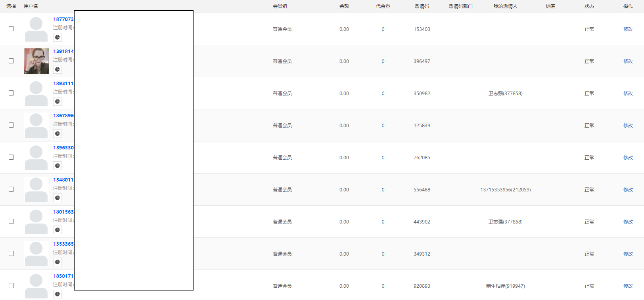Click 修改 for the member with invite code 349312

(628, 254)
